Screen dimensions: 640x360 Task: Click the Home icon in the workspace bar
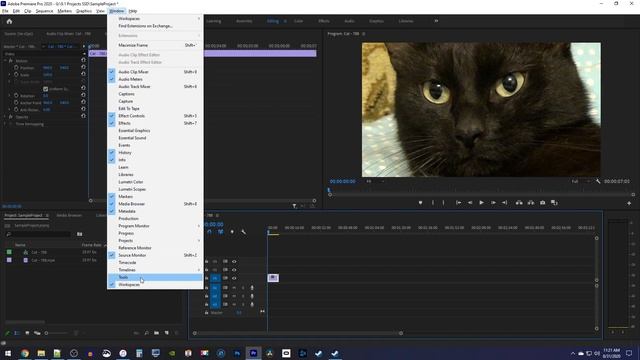[9, 21]
